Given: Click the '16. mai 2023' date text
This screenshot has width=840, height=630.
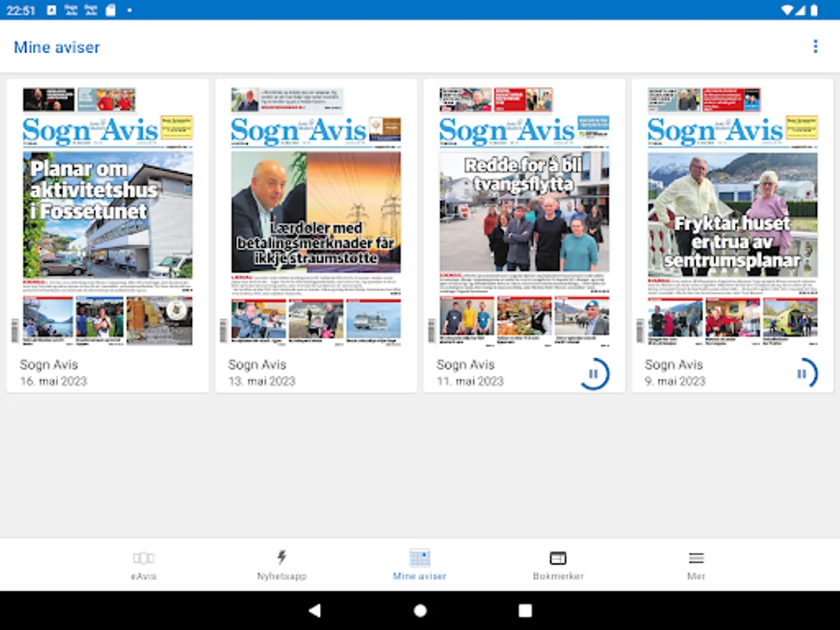Looking at the screenshot, I should tap(53, 381).
